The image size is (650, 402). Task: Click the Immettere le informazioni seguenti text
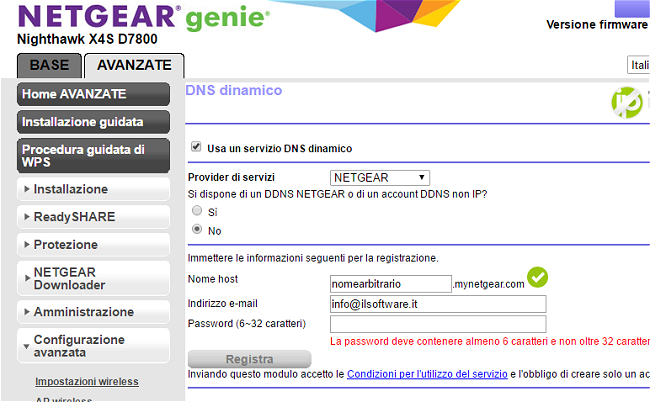(x=313, y=258)
